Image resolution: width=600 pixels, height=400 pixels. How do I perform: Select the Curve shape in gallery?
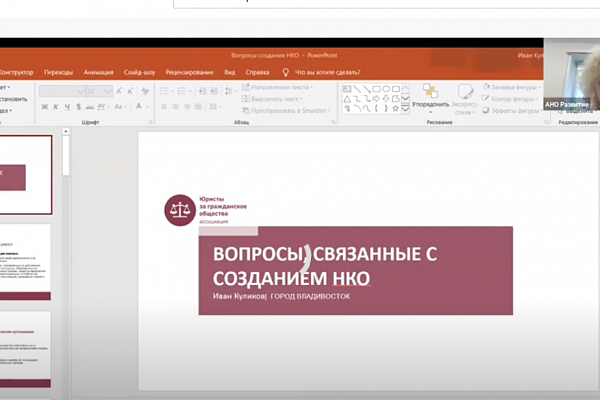[367, 109]
